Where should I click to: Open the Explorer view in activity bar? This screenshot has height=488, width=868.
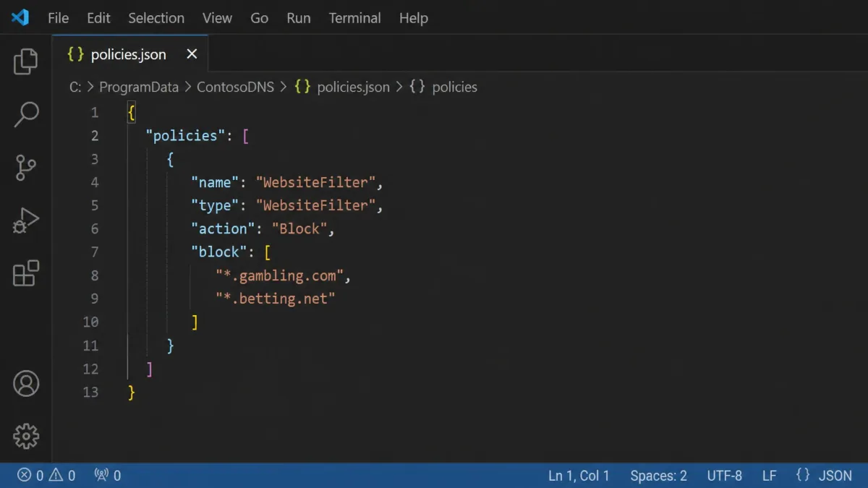[x=26, y=61]
